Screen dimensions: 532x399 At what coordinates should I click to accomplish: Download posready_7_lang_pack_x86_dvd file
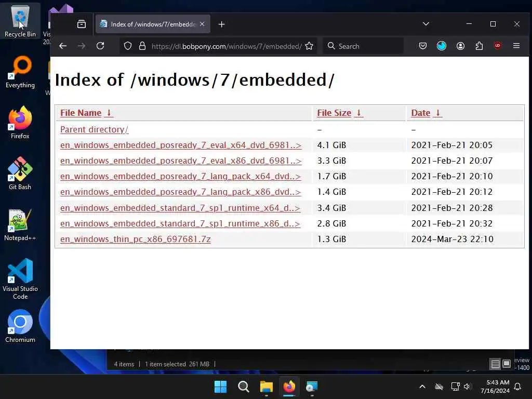[180, 192]
